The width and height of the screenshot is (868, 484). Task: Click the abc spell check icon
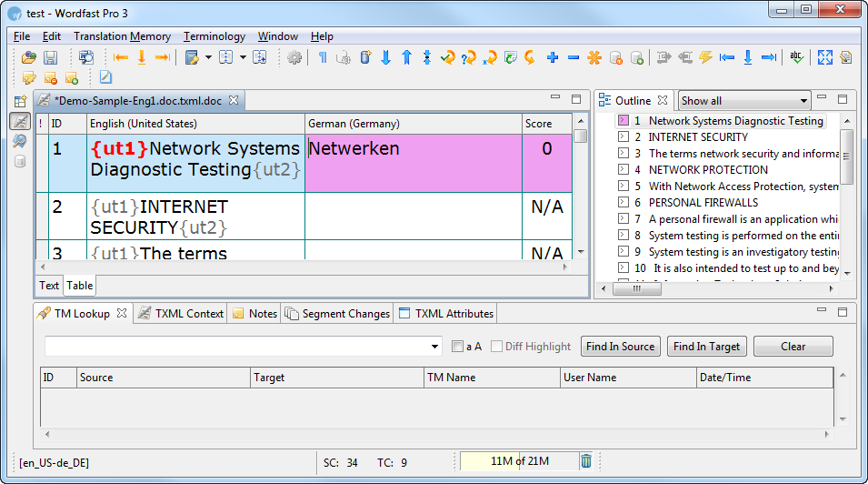click(x=796, y=58)
